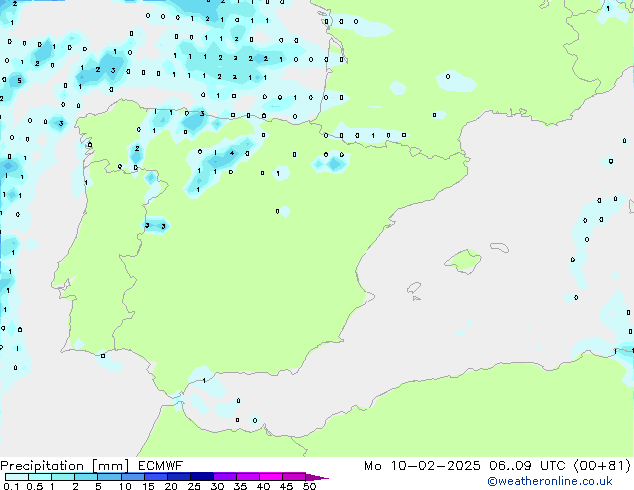Click the legend scale label '40'
Screen dimensions: 634x490
coord(263,486)
